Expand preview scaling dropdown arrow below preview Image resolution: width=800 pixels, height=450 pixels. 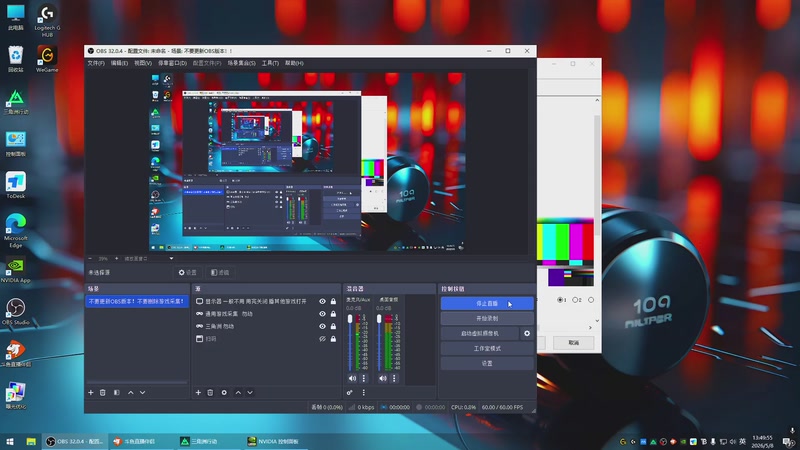(171, 259)
